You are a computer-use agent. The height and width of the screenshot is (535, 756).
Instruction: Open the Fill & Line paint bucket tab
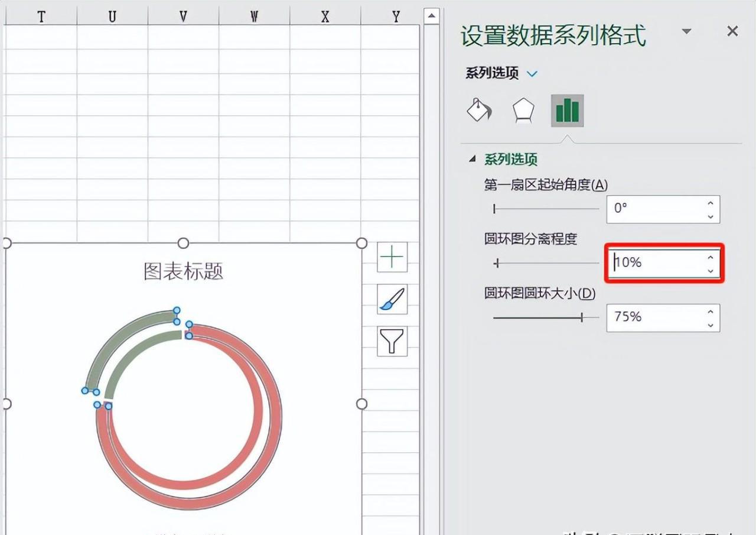point(479,110)
